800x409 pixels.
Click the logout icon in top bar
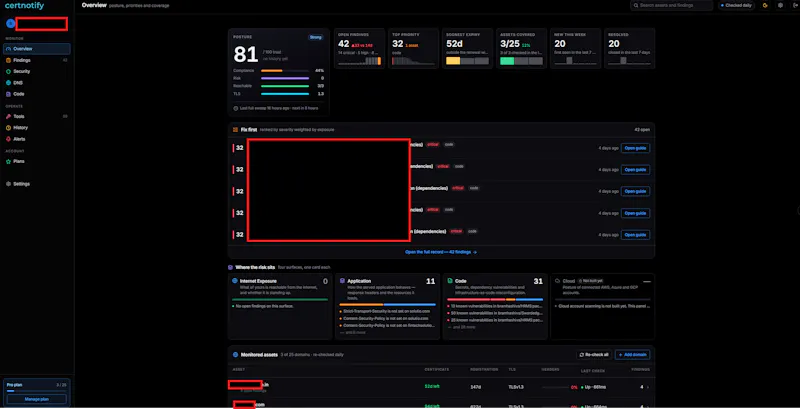coord(796,5)
